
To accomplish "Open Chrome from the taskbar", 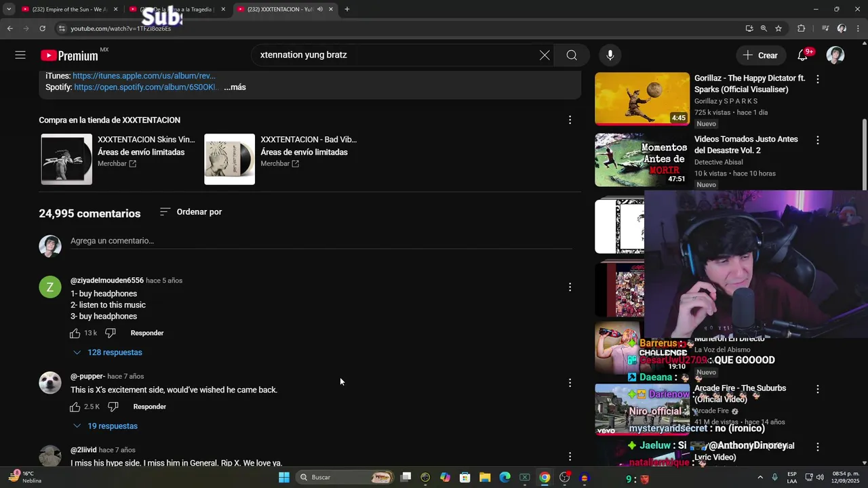I will tap(545, 478).
